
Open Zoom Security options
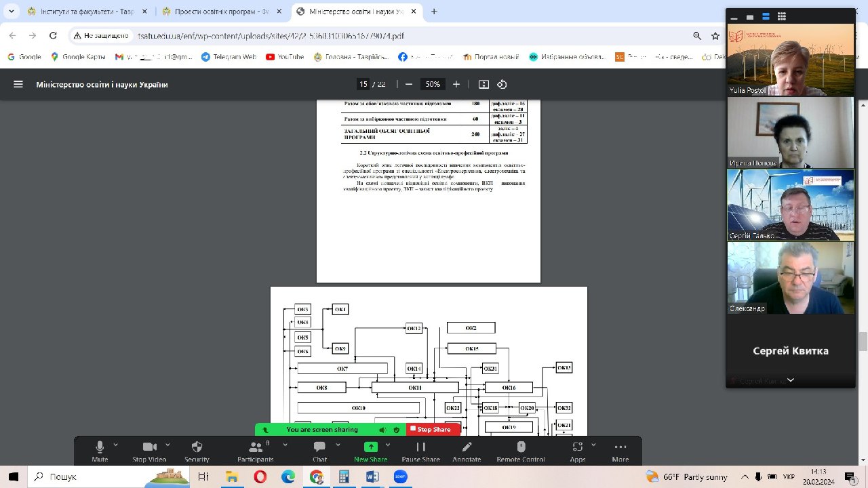click(197, 451)
